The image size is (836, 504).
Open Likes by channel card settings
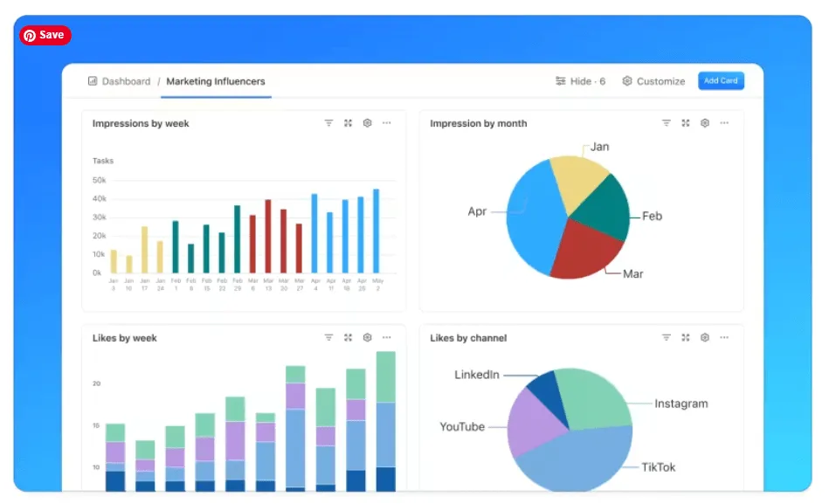point(705,337)
